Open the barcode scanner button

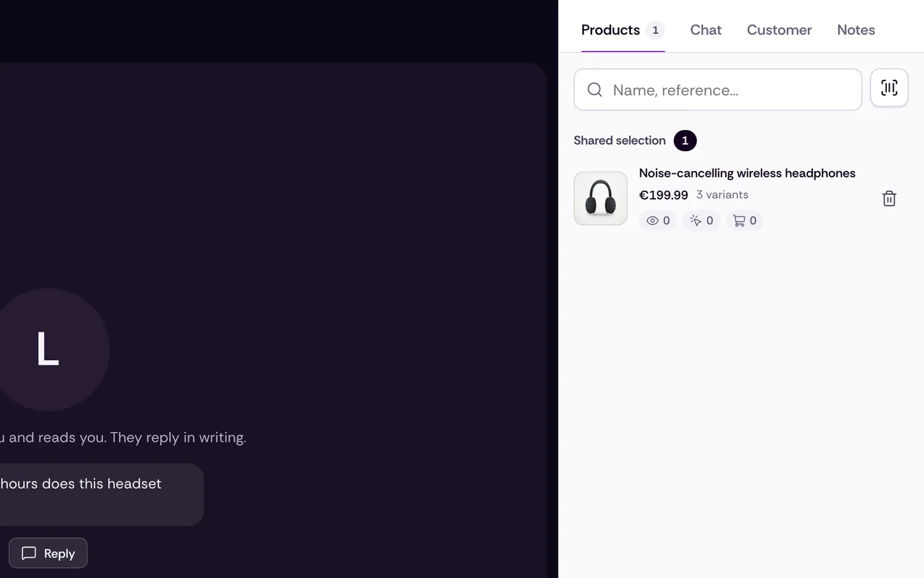click(x=889, y=88)
